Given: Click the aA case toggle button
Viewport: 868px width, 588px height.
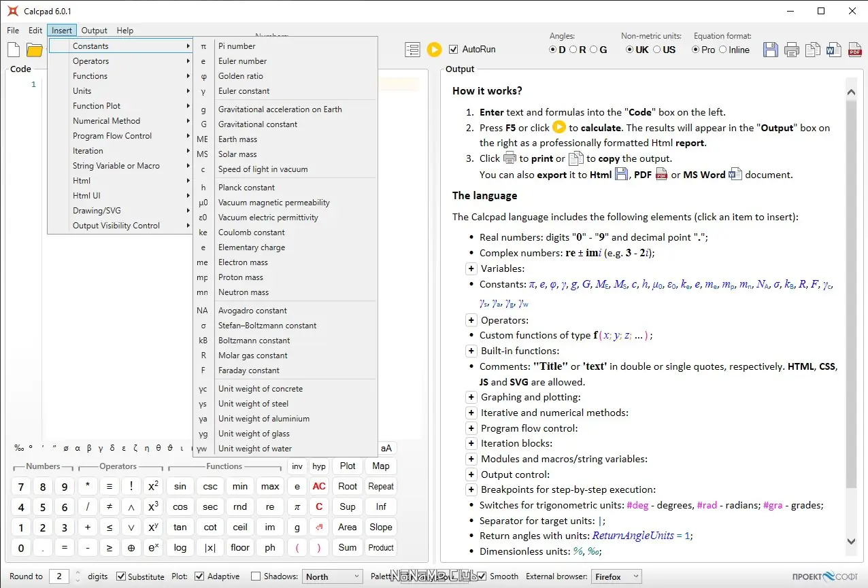Looking at the screenshot, I should click(x=386, y=448).
